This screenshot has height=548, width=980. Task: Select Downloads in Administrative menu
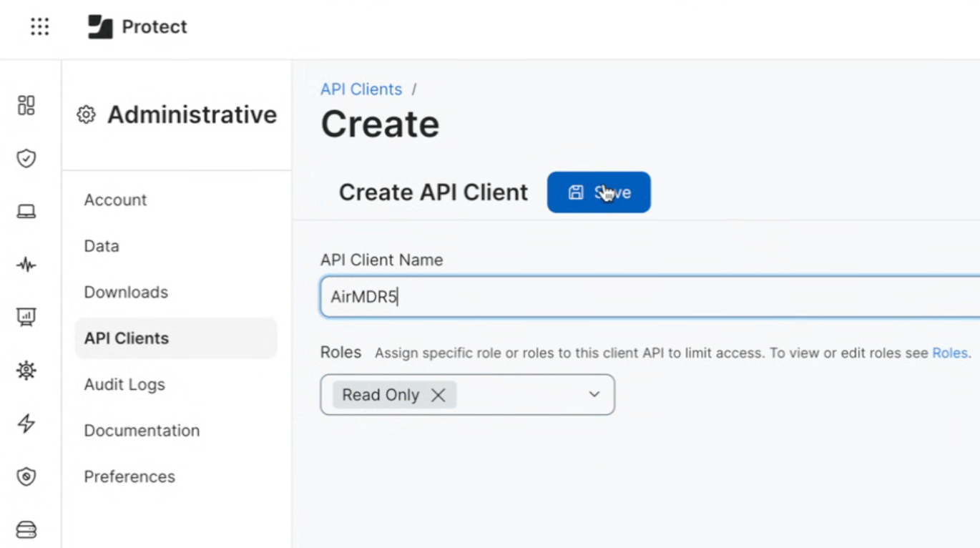tap(126, 293)
